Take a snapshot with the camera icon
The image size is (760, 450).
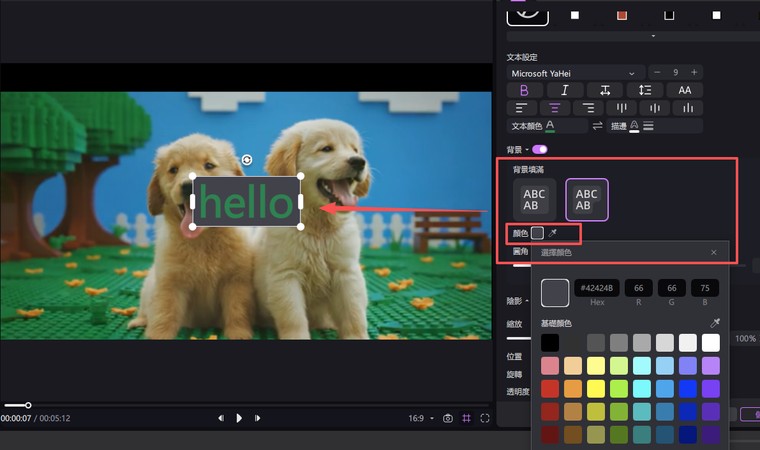tap(448, 418)
